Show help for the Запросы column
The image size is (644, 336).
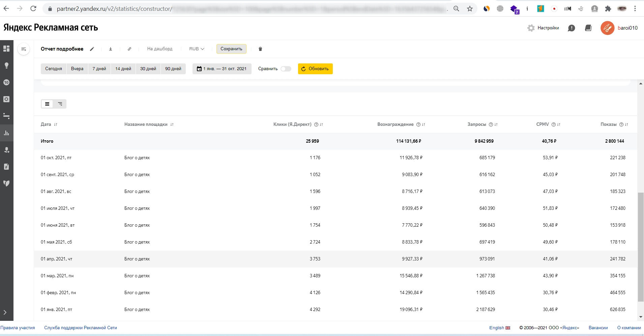click(491, 124)
